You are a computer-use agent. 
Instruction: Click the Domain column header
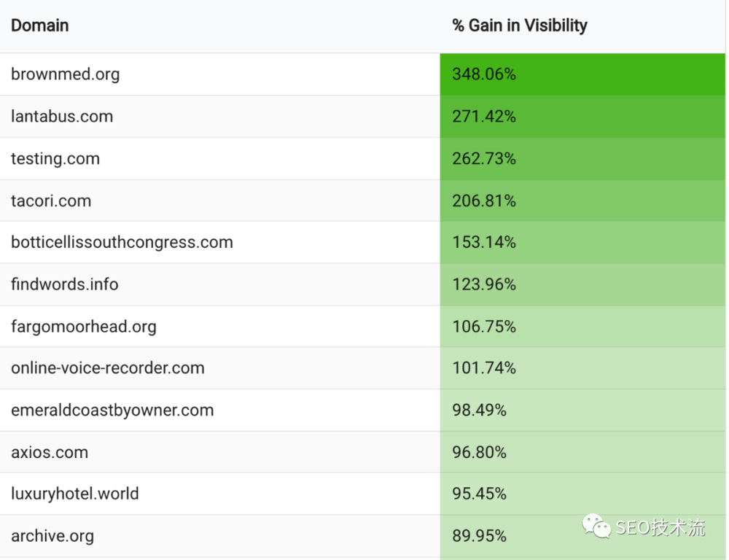pos(40,26)
